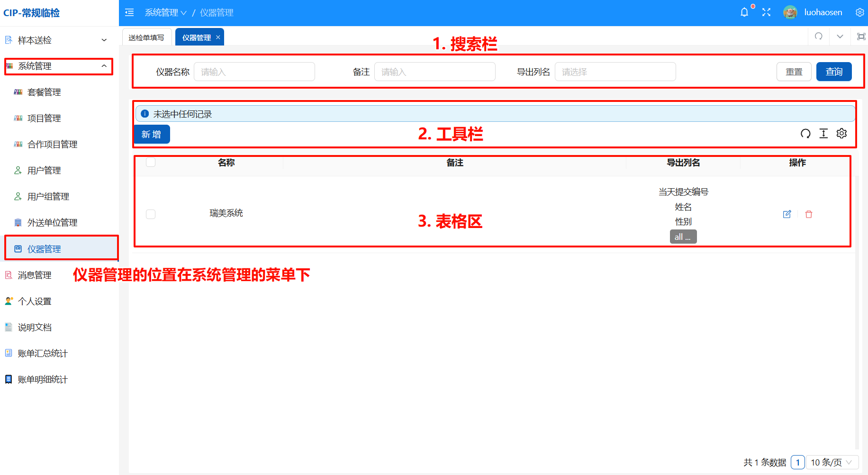Tick the checkbox for 瑞美系统 row

(x=151, y=214)
